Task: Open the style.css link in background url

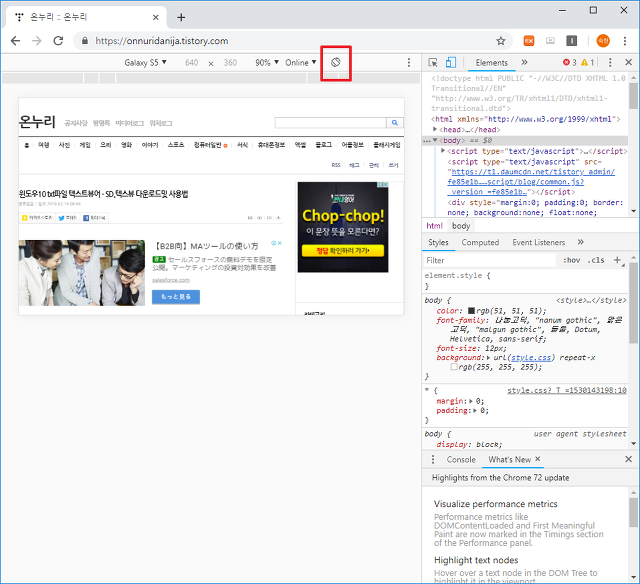Action: [531, 358]
